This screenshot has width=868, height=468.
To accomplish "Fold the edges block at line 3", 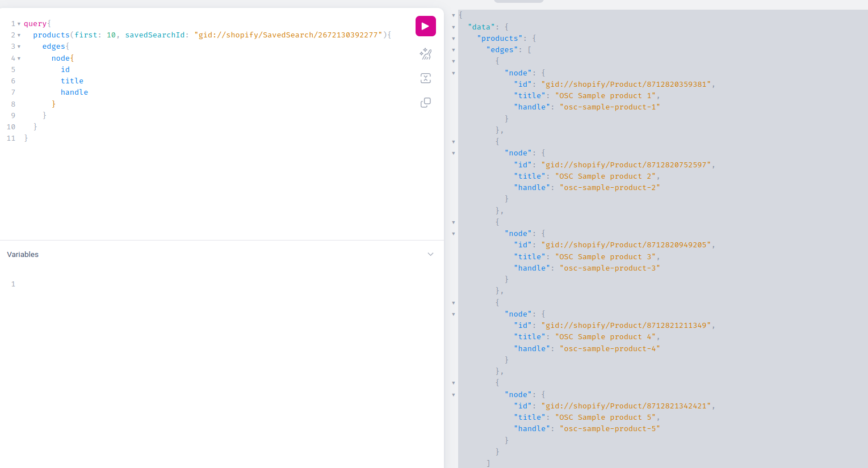I will (x=19, y=47).
